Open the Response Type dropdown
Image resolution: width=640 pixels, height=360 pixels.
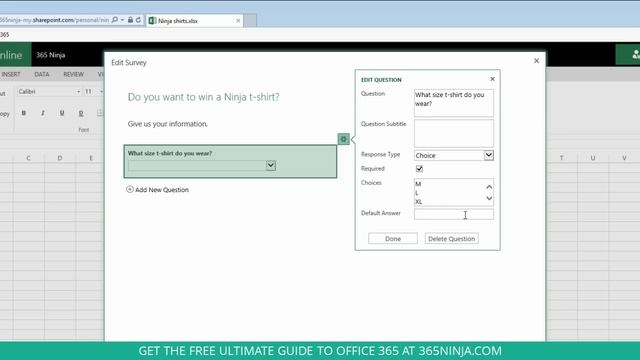click(489, 155)
